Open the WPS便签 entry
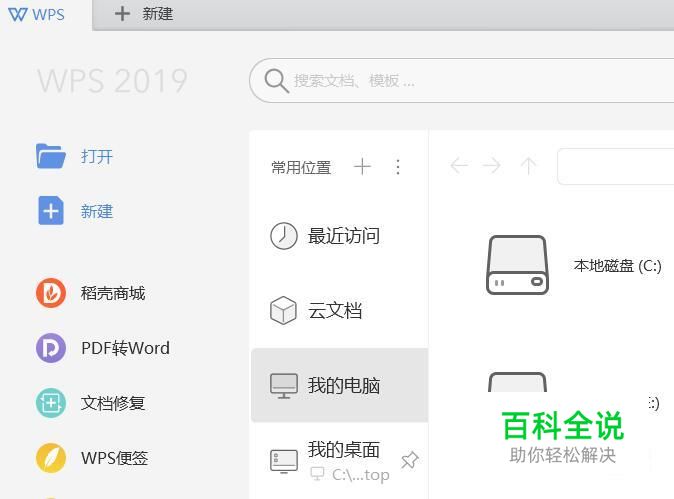This screenshot has width=674, height=499. pyautogui.click(x=114, y=458)
